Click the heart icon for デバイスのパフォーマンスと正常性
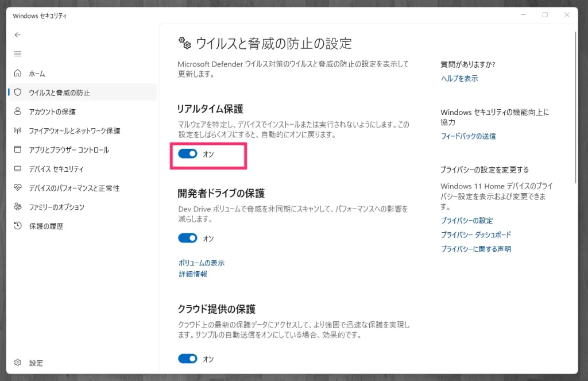Image resolution: width=588 pixels, height=381 pixels. click(18, 187)
